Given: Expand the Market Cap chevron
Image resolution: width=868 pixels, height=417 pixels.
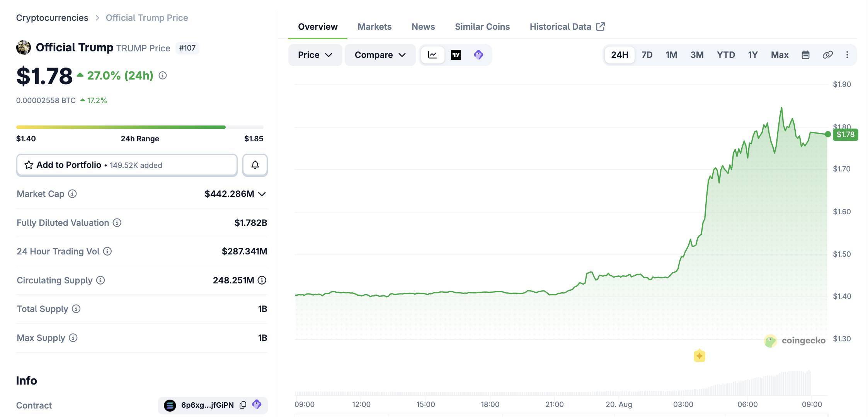Looking at the screenshot, I should [x=262, y=194].
